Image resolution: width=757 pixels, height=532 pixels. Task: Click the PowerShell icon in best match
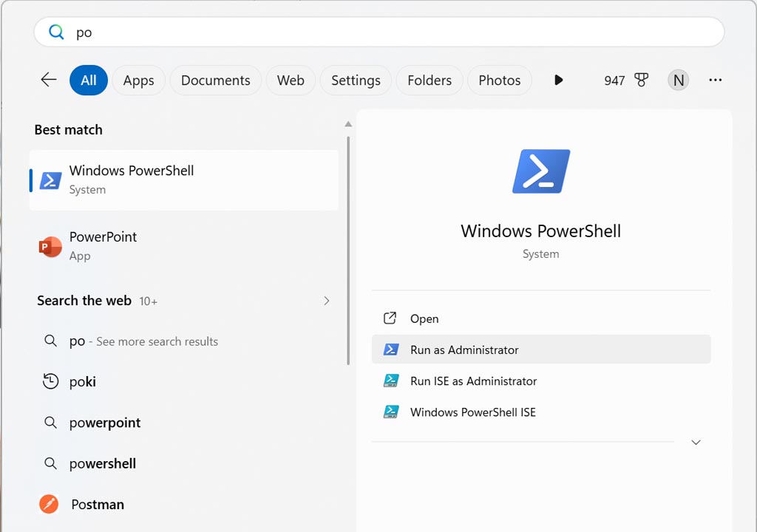[x=50, y=180]
